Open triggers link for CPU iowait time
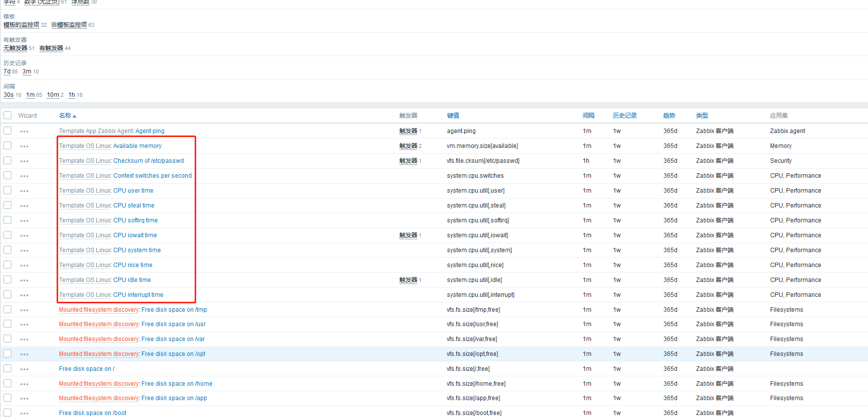Screen dimensions: 868x417 point(408,235)
